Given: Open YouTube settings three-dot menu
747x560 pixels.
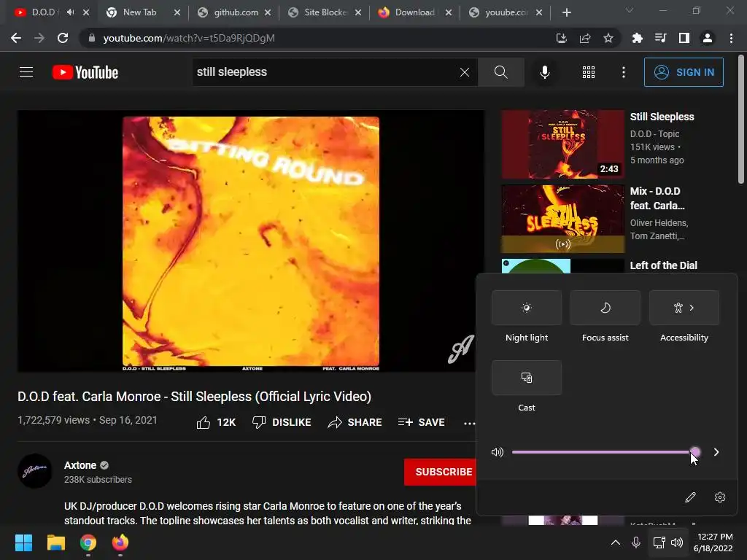Looking at the screenshot, I should coord(623,72).
